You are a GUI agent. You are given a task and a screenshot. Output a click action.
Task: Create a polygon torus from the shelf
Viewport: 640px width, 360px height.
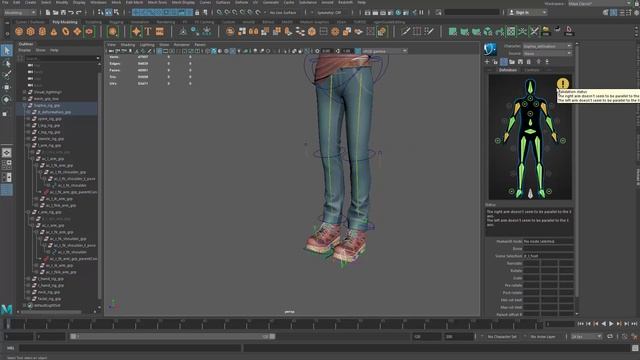click(65, 31)
